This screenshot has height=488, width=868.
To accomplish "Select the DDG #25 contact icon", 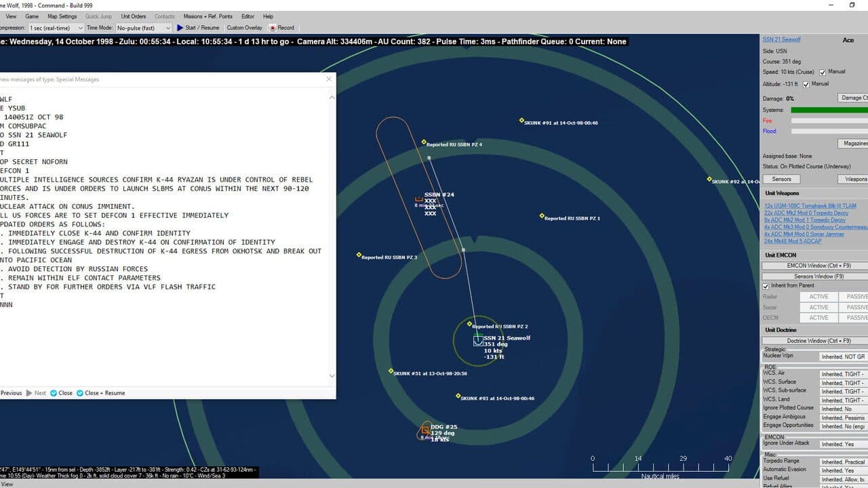I will pyautogui.click(x=425, y=430).
